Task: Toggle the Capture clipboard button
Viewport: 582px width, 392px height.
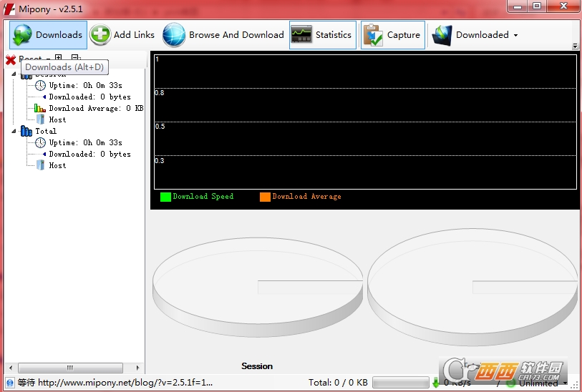Action: pos(393,35)
